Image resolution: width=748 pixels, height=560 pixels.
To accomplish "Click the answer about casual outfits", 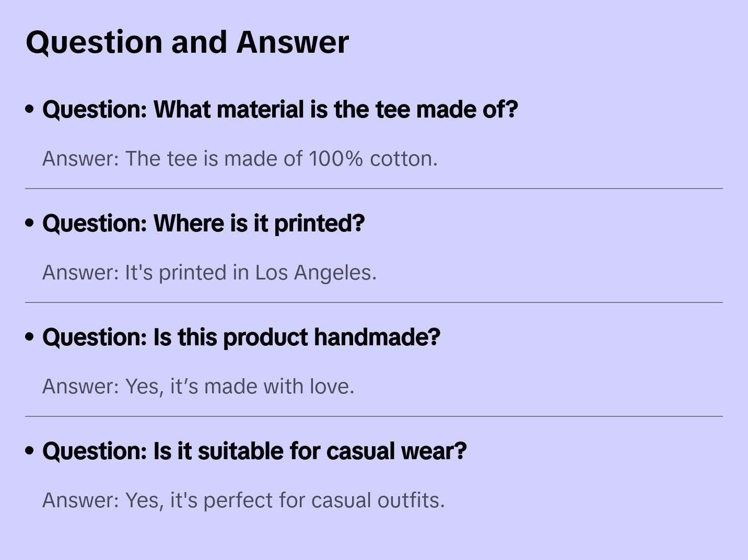I will coord(243,500).
